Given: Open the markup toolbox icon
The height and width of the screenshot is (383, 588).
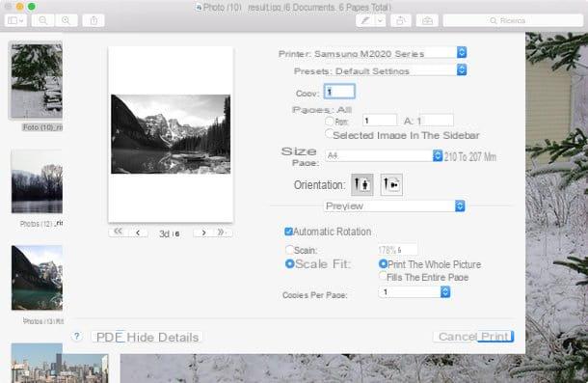Looking at the screenshot, I should (x=427, y=20).
